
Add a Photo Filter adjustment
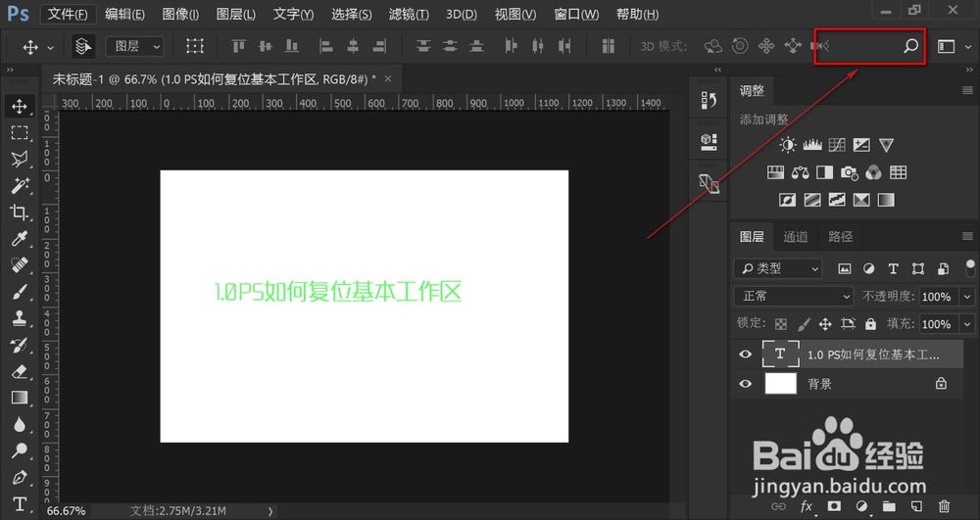pyautogui.click(x=849, y=172)
